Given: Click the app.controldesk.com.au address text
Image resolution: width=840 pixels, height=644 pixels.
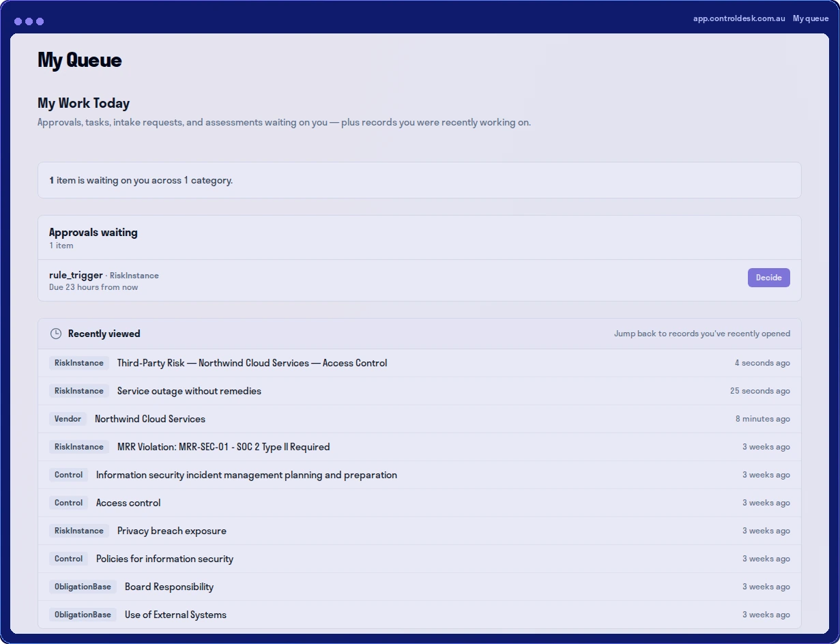Looking at the screenshot, I should tap(739, 18).
